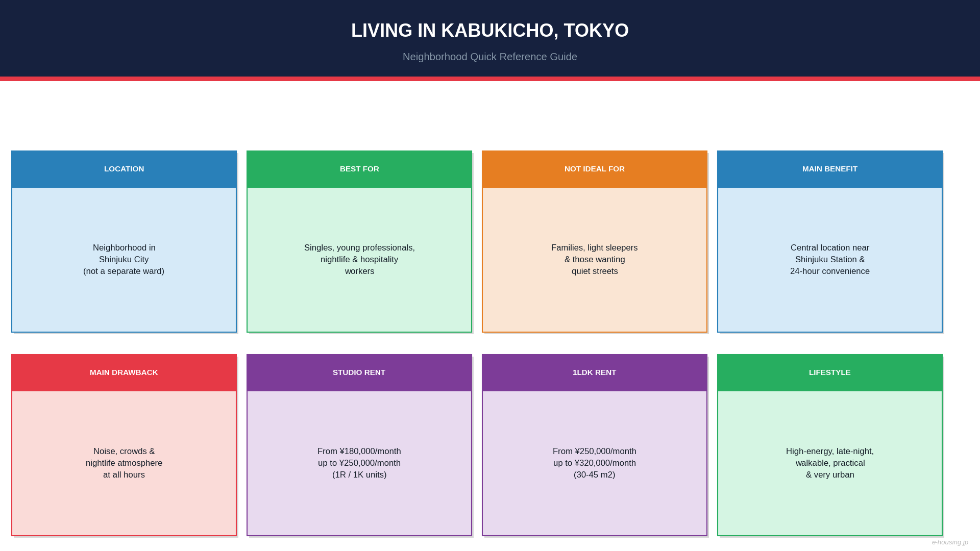Select the BEST FOR card header
980x551 pixels.
(x=359, y=169)
